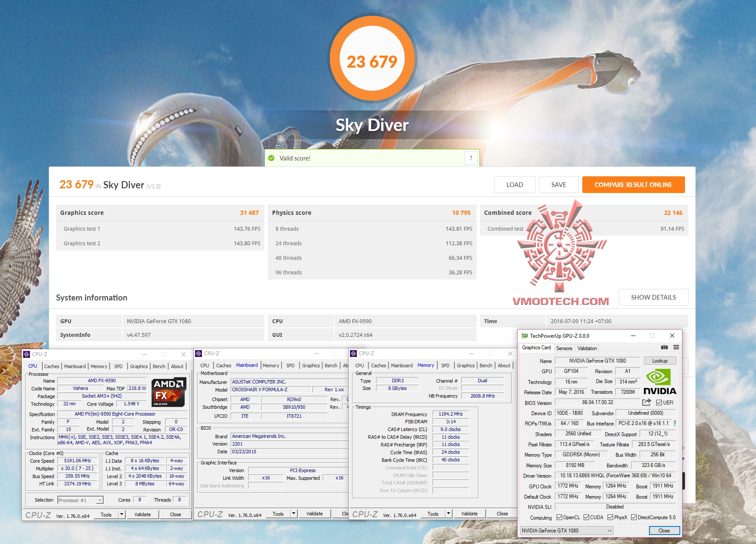
Task: Click the Bus Interface question mark icon
Action: click(x=675, y=423)
